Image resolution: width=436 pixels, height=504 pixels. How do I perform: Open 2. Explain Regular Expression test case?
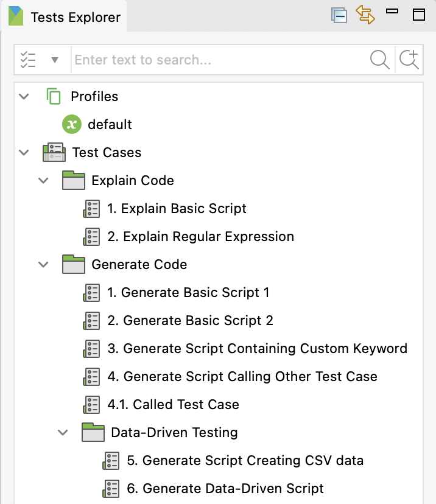click(x=200, y=236)
